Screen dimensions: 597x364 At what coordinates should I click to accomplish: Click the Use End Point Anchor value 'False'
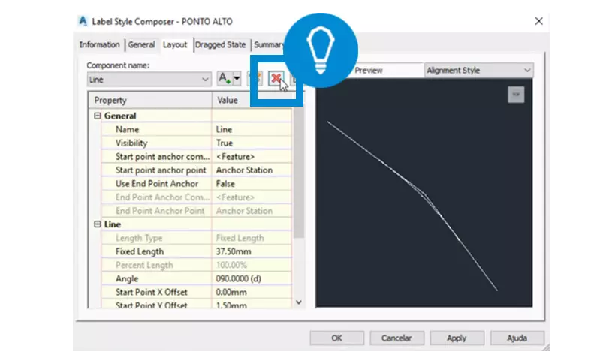pos(252,184)
